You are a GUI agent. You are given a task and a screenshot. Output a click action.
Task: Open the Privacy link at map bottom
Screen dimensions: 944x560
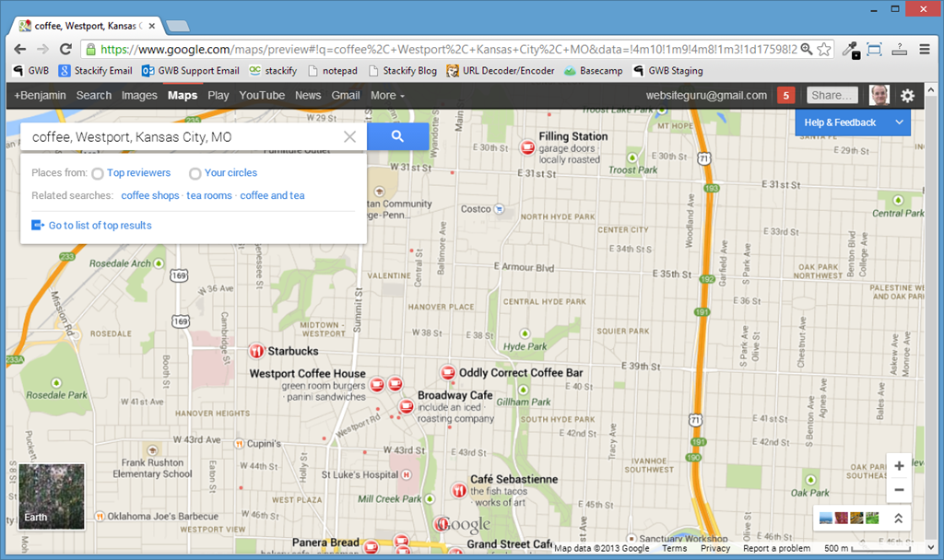click(715, 548)
